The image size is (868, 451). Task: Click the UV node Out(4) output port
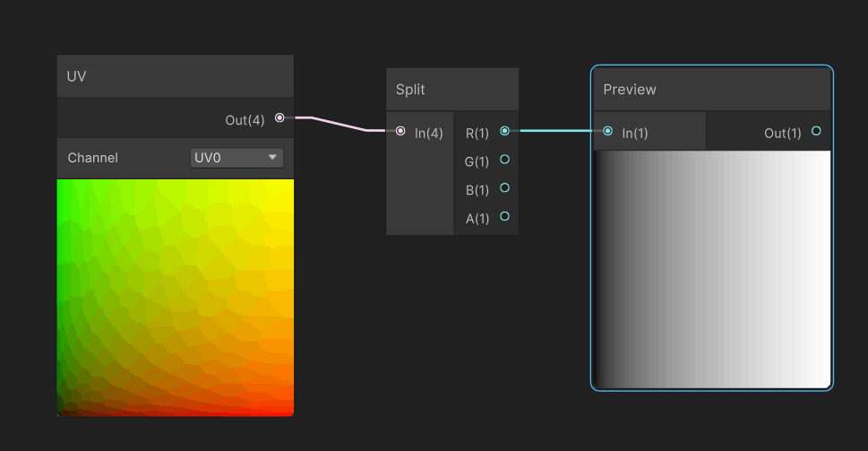click(279, 117)
